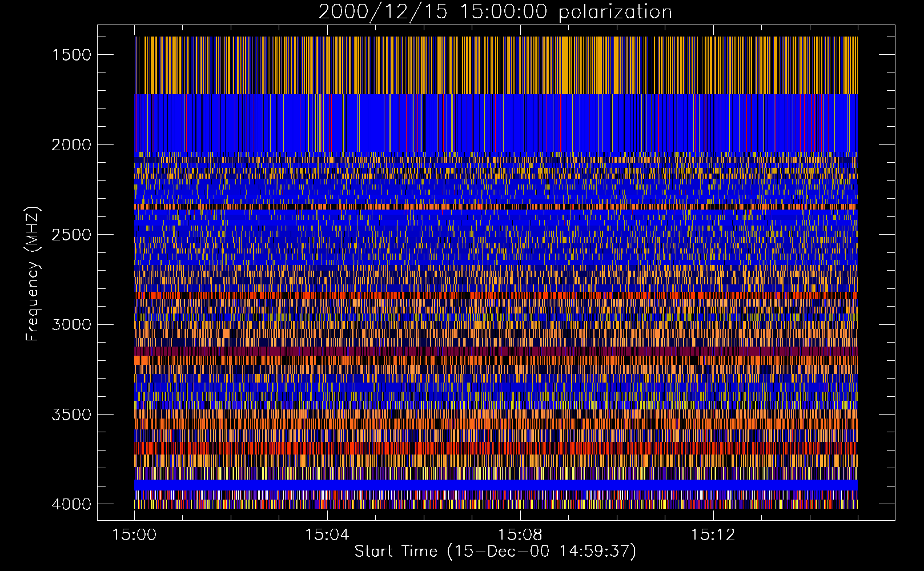Screen dimensions: 924x571
Task: Click the 4000 frequency tick label
Action: (71, 504)
